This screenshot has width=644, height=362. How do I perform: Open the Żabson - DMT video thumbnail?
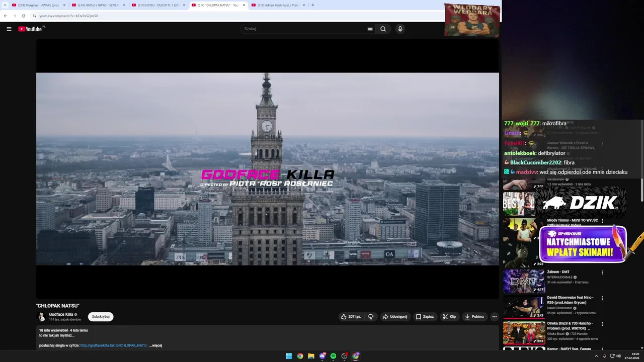(524, 282)
